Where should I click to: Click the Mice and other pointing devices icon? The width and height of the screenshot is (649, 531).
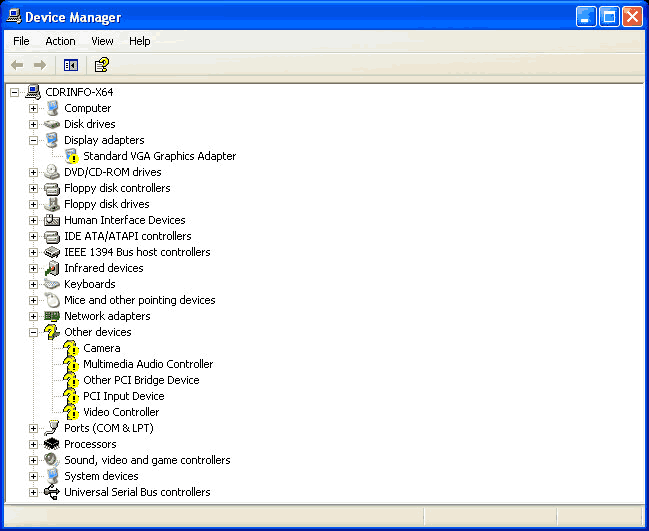click(x=52, y=300)
